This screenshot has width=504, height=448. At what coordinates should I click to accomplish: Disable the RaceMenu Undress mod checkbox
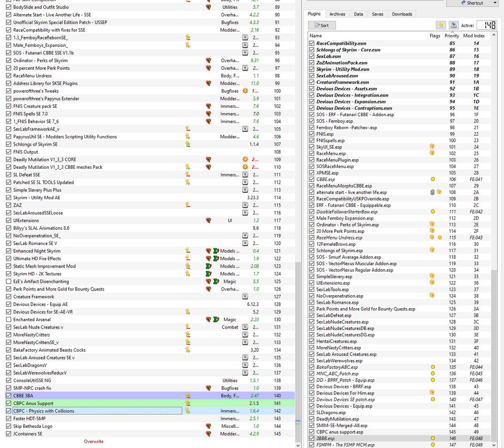9,75
